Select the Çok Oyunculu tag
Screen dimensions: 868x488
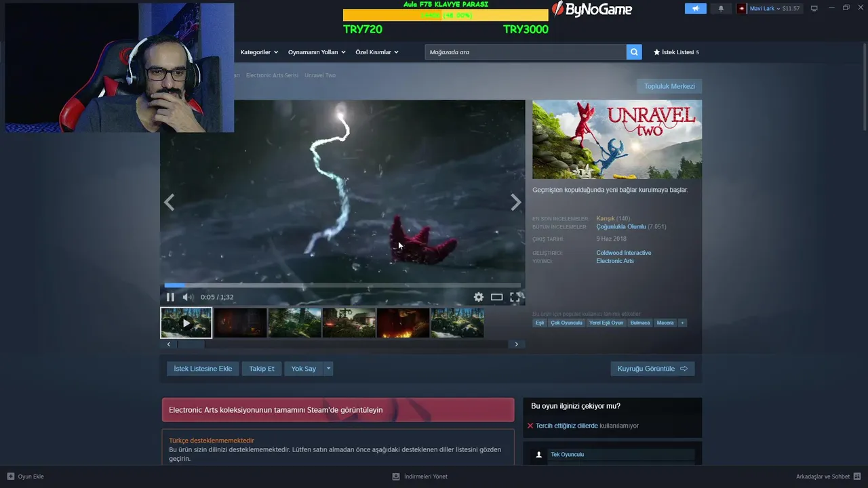coord(566,323)
